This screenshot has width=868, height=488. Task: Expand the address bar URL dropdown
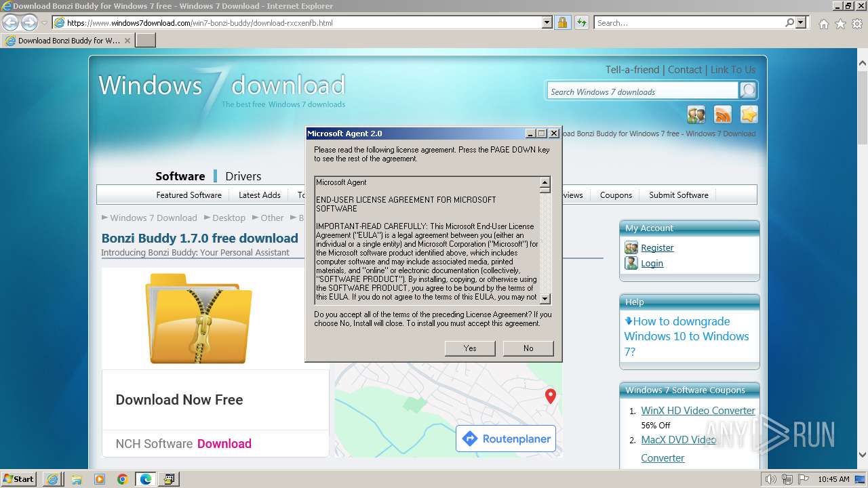tap(547, 22)
